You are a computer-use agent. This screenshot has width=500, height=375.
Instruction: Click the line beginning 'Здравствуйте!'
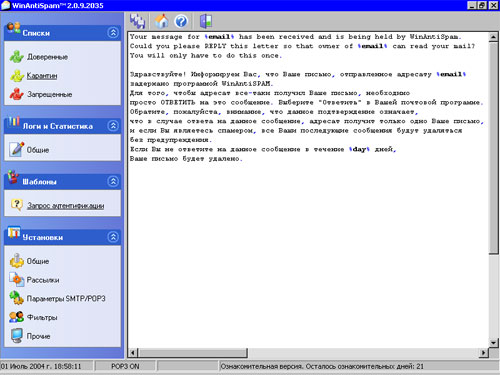[298, 74]
